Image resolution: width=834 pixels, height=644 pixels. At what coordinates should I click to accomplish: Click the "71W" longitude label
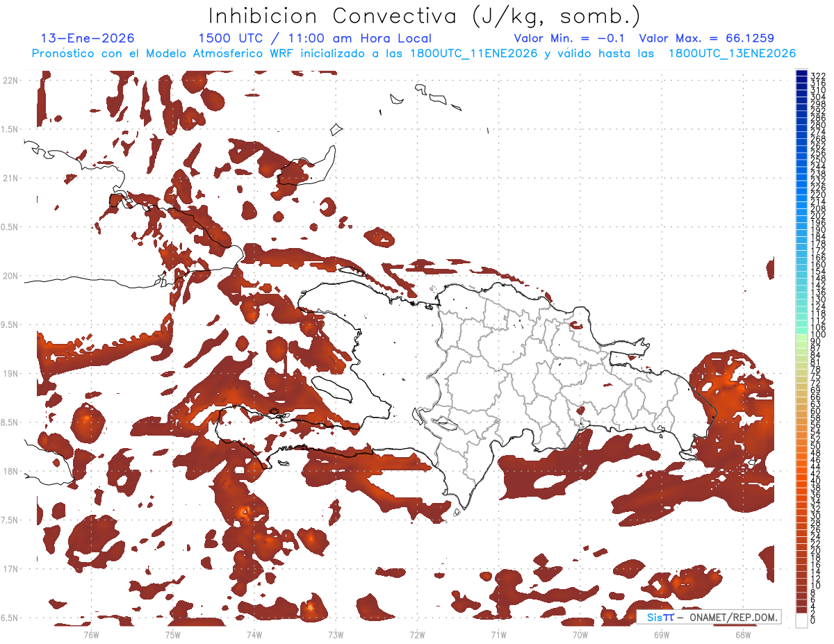point(498,634)
